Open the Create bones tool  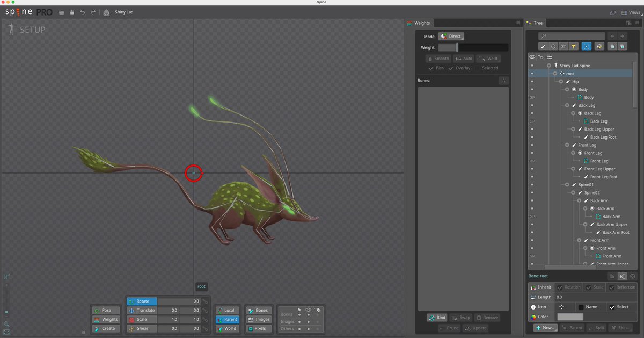point(105,328)
